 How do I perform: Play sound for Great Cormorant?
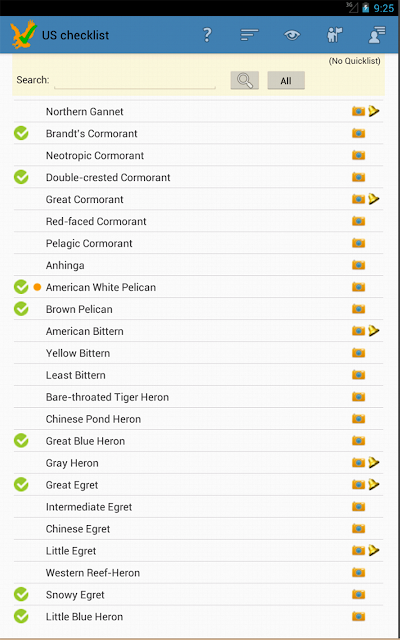click(373, 199)
